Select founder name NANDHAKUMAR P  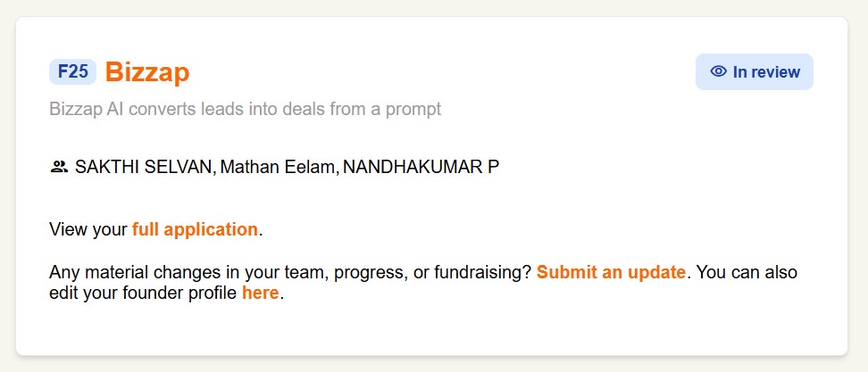[421, 167]
